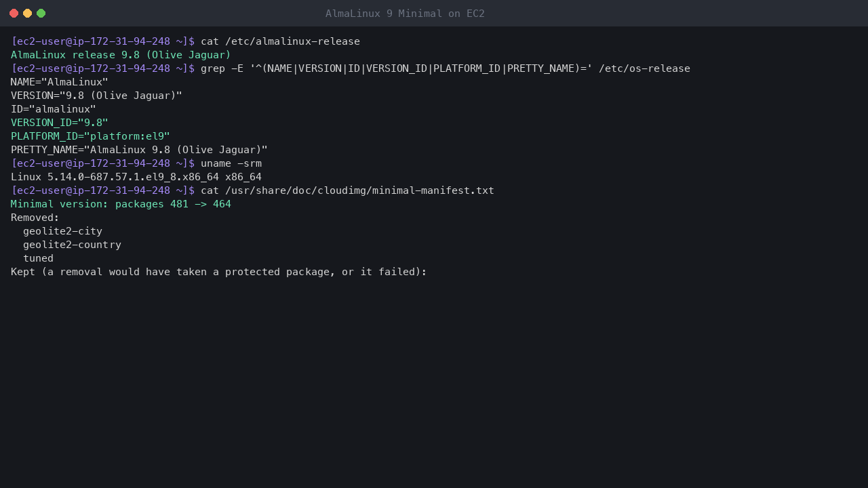Click the cat minimal-manifest.txt command line
The height and width of the screenshot is (488, 868).
(252, 190)
